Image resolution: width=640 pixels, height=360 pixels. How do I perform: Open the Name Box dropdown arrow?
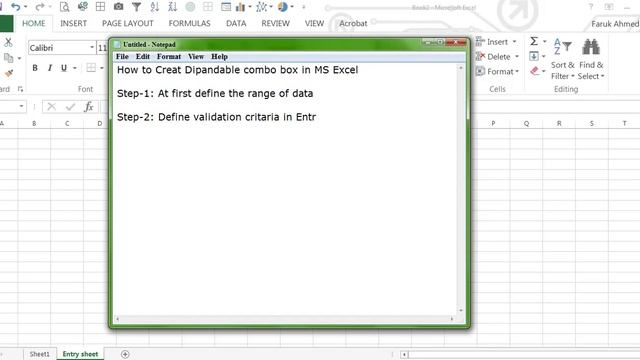tap(21, 107)
